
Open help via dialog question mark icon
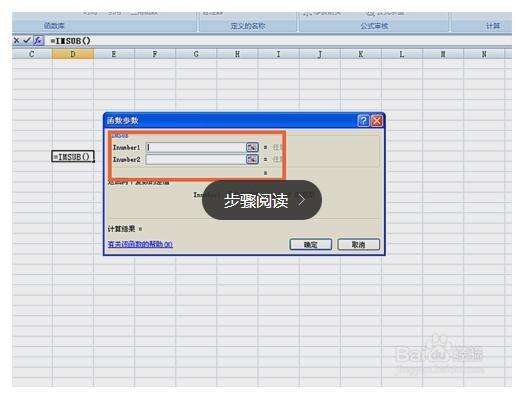[363, 120]
